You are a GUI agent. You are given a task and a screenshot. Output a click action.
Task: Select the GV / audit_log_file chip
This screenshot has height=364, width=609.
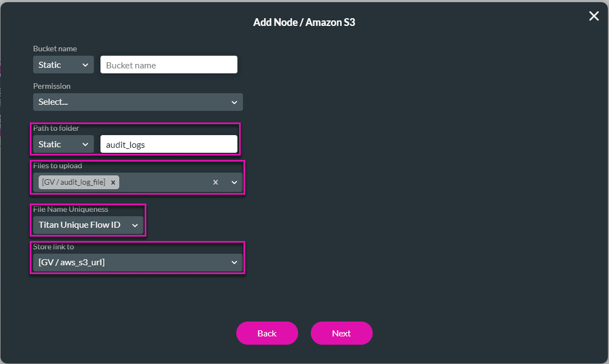coord(75,182)
